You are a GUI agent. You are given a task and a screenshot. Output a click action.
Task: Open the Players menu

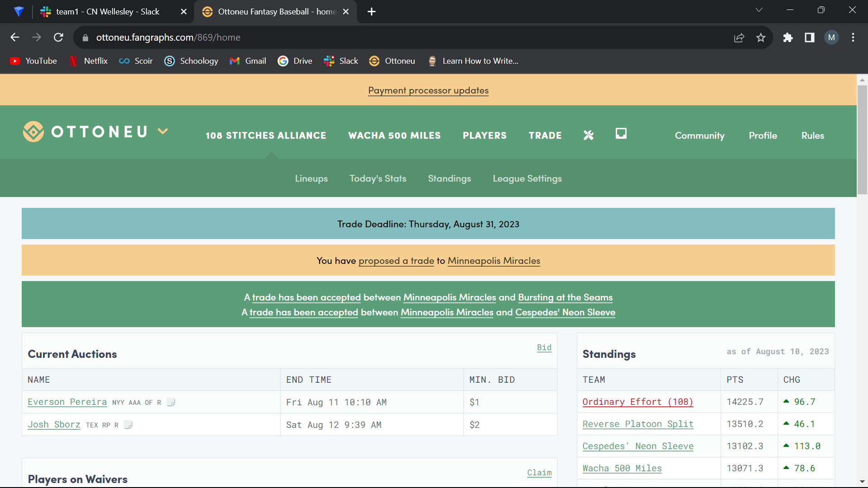click(485, 136)
